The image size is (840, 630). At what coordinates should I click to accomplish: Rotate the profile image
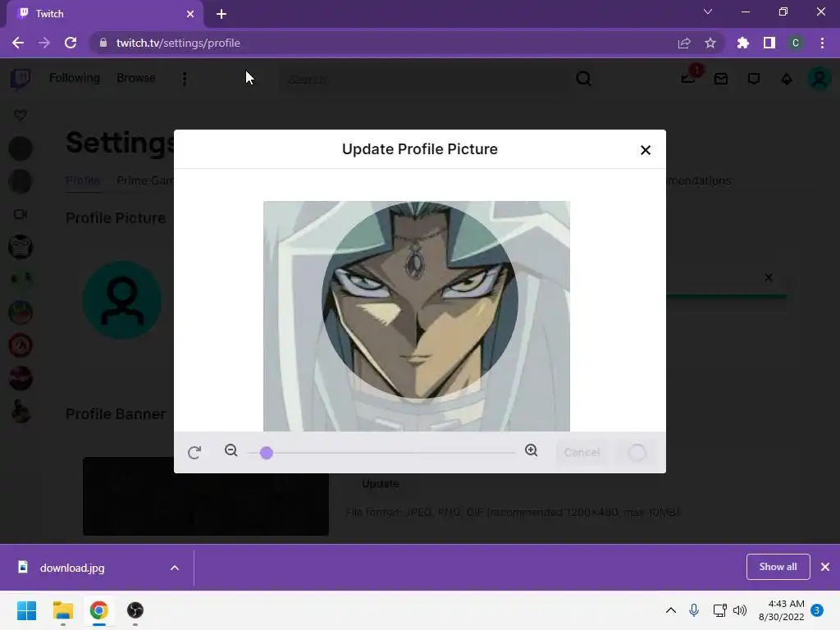tap(194, 453)
